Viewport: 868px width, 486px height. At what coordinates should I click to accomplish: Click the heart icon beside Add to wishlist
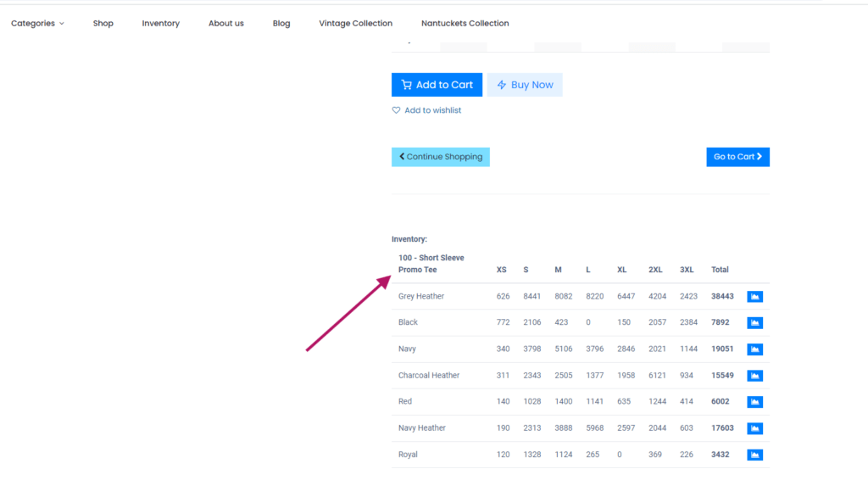click(396, 110)
